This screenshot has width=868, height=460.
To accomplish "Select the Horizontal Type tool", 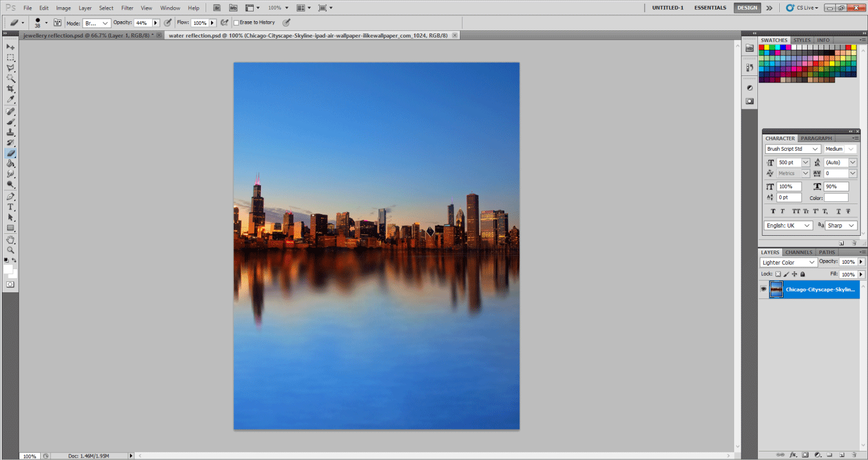I will [x=10, y=207].
